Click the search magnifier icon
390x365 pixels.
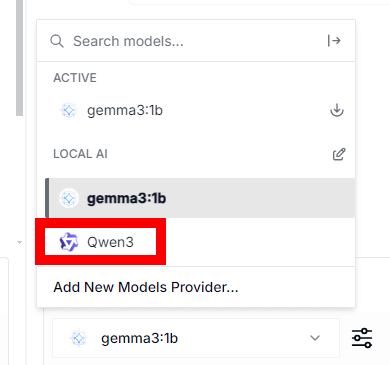pyautogui.click(x=57, y=41)
